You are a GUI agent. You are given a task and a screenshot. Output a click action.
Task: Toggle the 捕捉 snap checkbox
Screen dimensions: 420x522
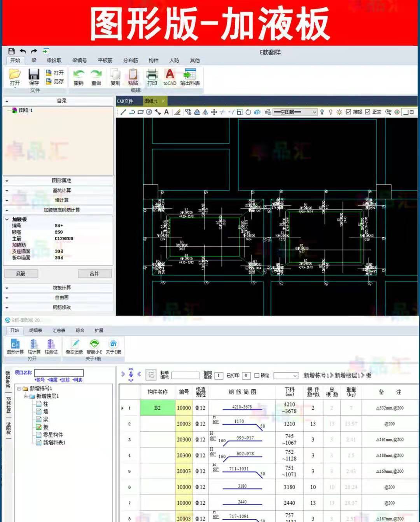pyautogui.click(x=349, y=112)
